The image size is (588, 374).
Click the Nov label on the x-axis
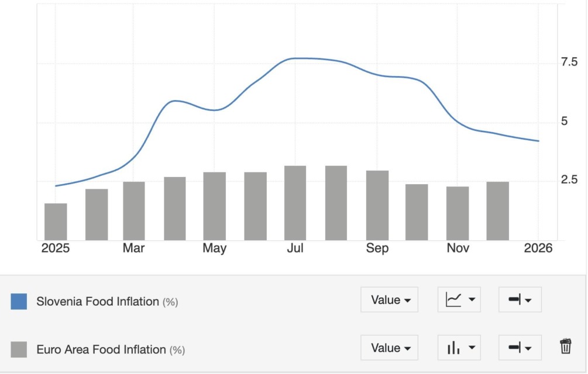[458, 248]
